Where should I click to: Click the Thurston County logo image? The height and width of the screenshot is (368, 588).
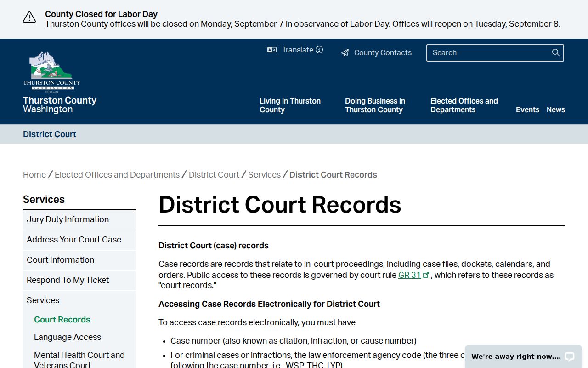[51, 72]
